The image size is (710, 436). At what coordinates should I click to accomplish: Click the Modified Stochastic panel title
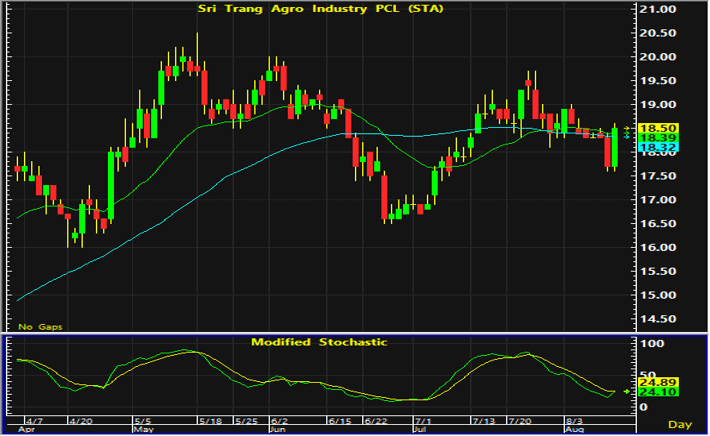pos(319,342)
